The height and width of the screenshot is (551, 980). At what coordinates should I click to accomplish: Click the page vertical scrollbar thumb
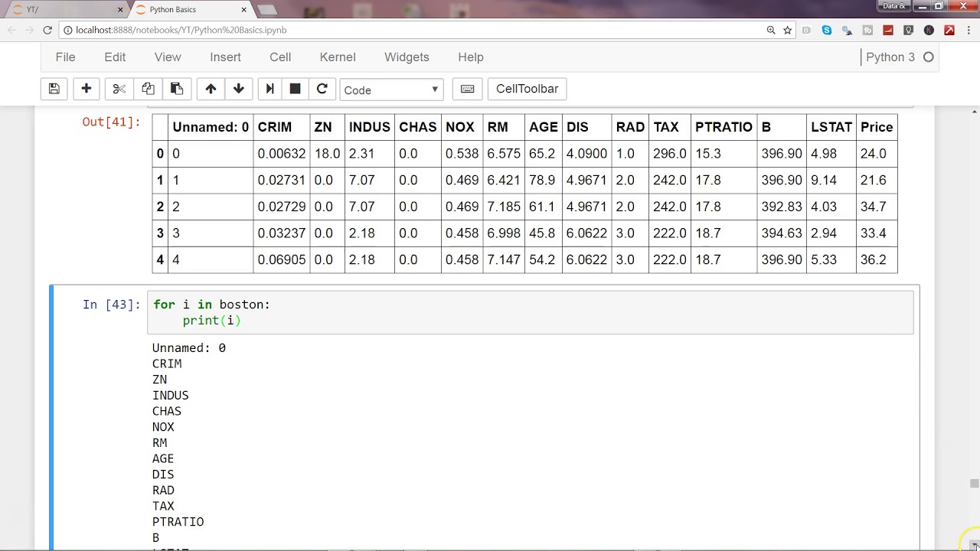[x=974, y=484]
